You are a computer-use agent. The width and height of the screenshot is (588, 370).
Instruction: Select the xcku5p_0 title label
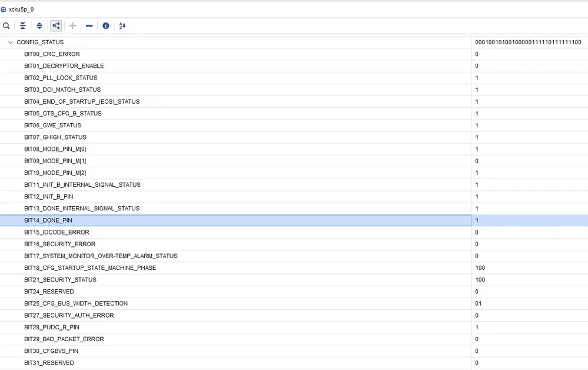[21, 9]
